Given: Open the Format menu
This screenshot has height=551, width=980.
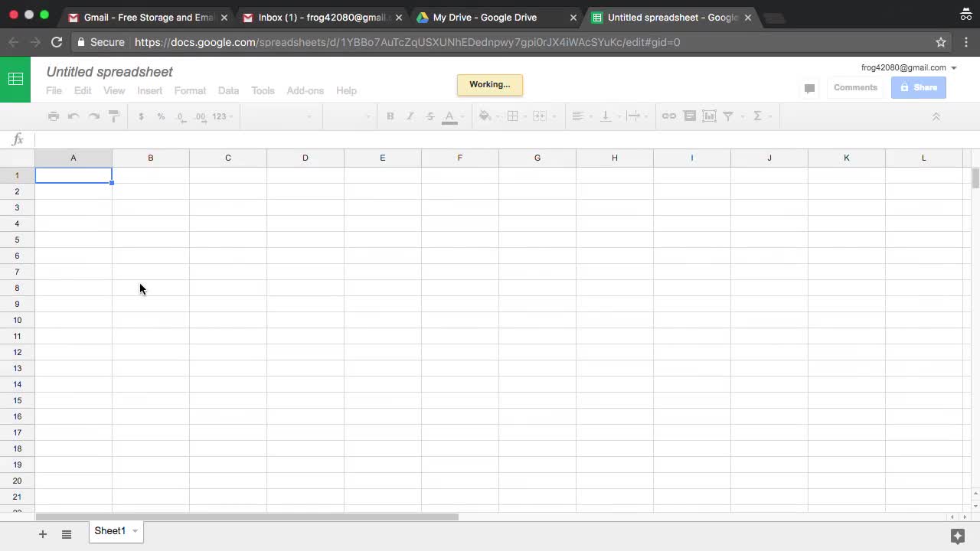Looking at the screenshot, I should tap(190, 90).
